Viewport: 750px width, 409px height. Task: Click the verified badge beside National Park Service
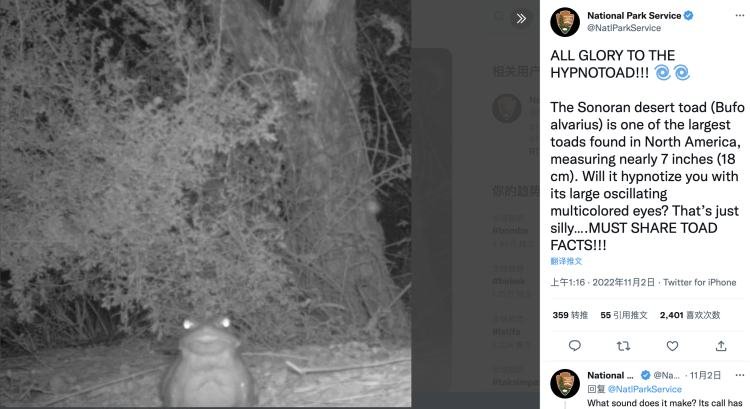(x=688, y=16)
